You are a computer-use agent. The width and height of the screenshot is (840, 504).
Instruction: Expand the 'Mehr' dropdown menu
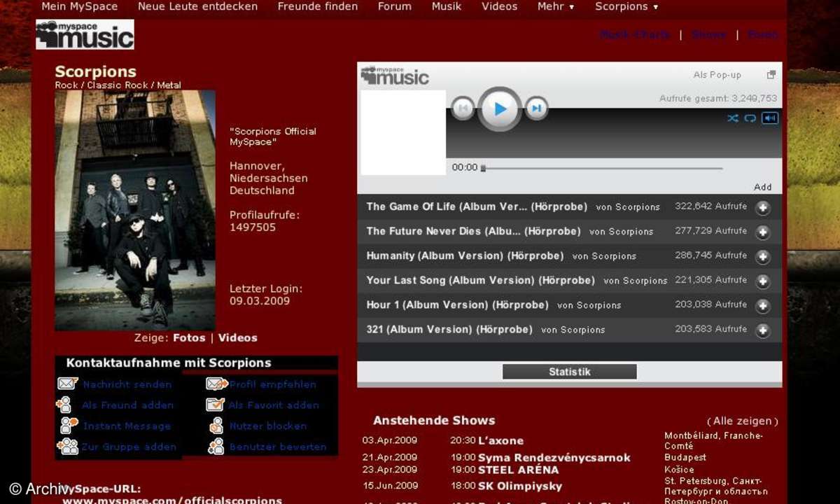556,6
